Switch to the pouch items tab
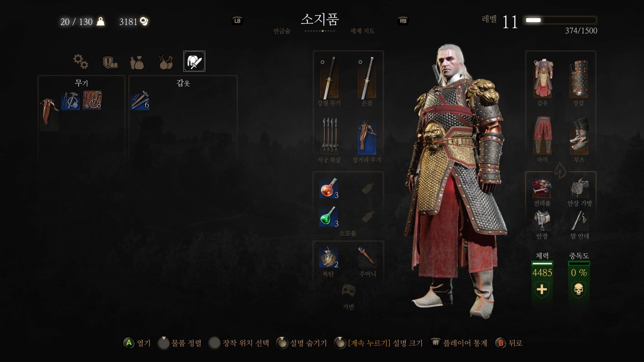The height and width of the screenshot is (362, 644). coord(137,62)
